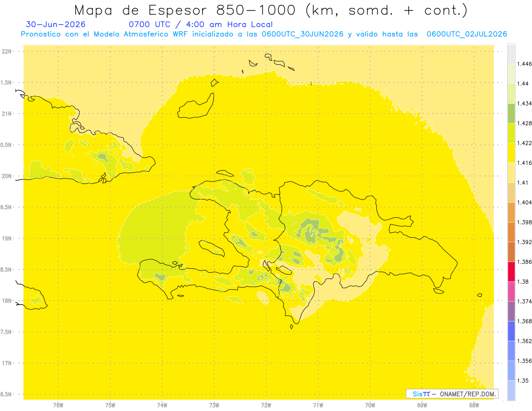Click the "1.35" colorbar value

click(x=523, y=380)
